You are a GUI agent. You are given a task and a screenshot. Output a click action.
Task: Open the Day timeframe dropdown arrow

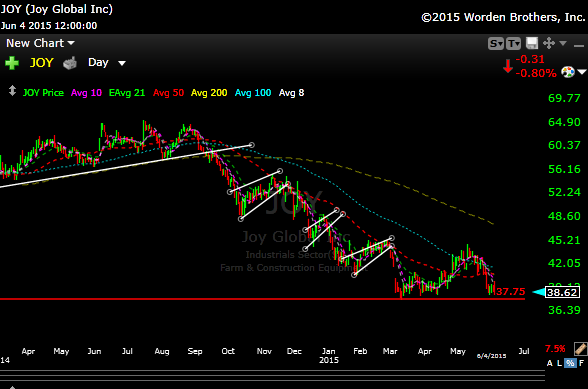pyautogui.click(x=122, y=63)
